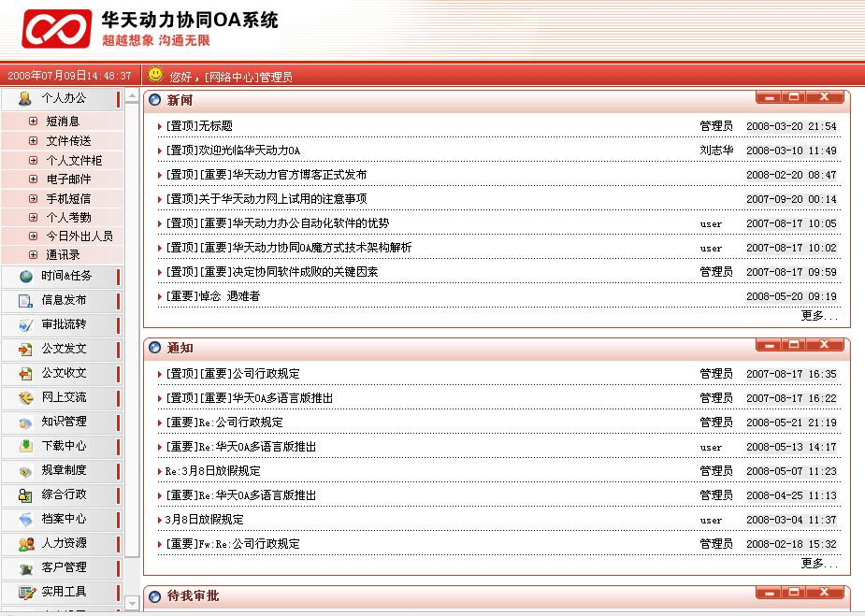This screenshot has height=616, width=865.
Task: Open notice 3月8日放假规定 from user
Action: (204, 520)
